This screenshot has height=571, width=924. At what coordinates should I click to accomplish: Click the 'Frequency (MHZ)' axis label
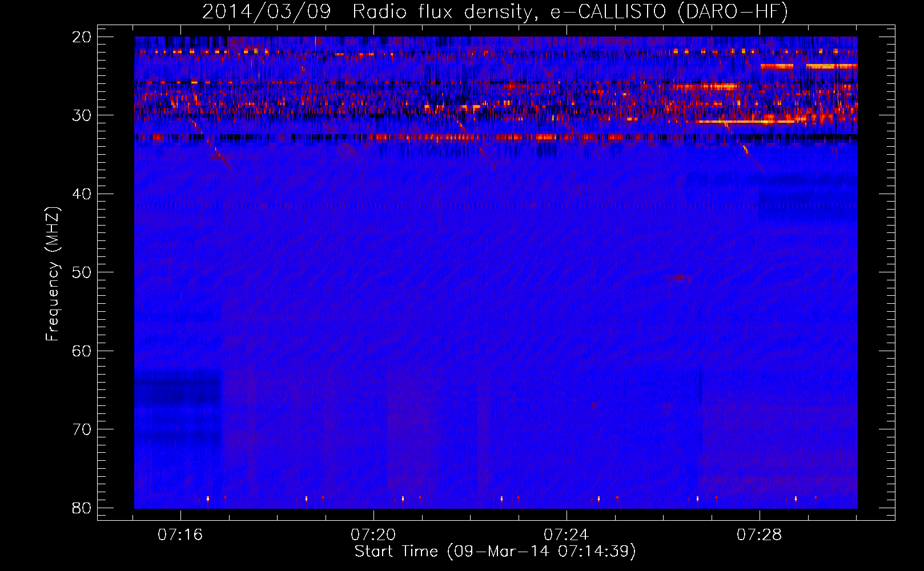point(53,274)
